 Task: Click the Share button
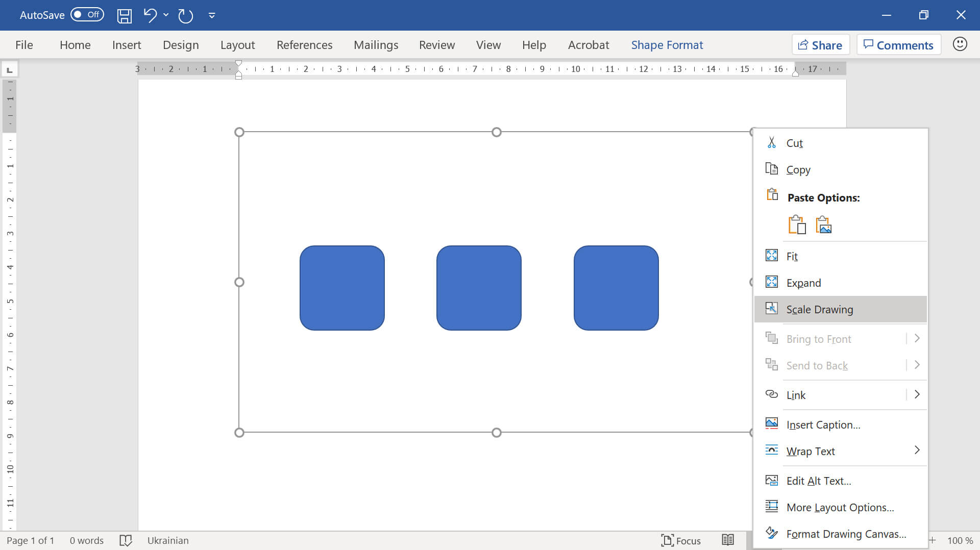(820, 45)
